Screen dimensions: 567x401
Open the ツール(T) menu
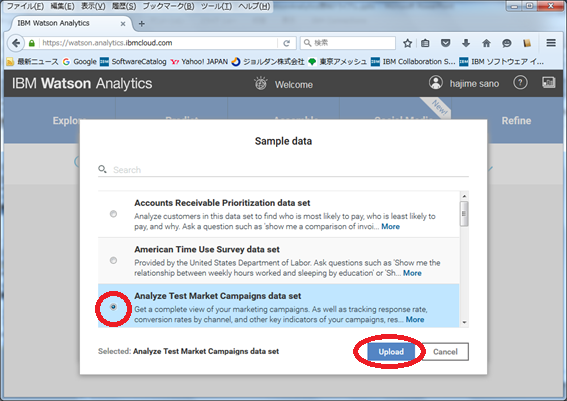216,7
